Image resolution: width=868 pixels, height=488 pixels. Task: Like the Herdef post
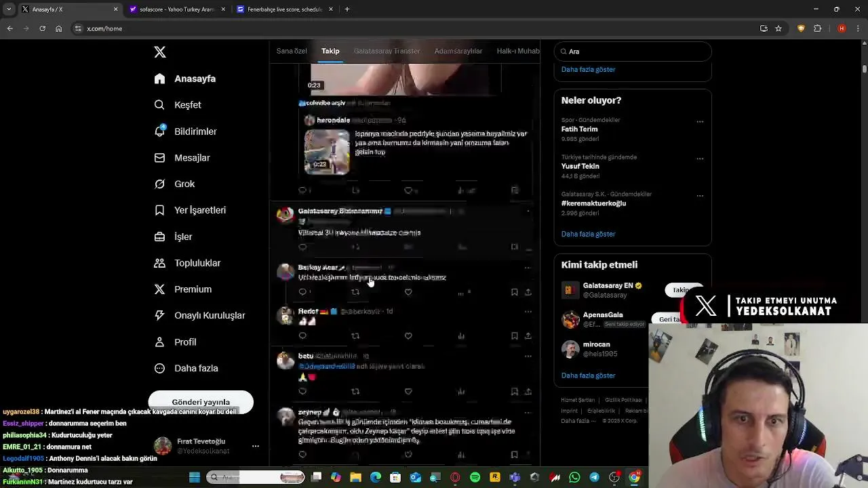tap(408, 335)
